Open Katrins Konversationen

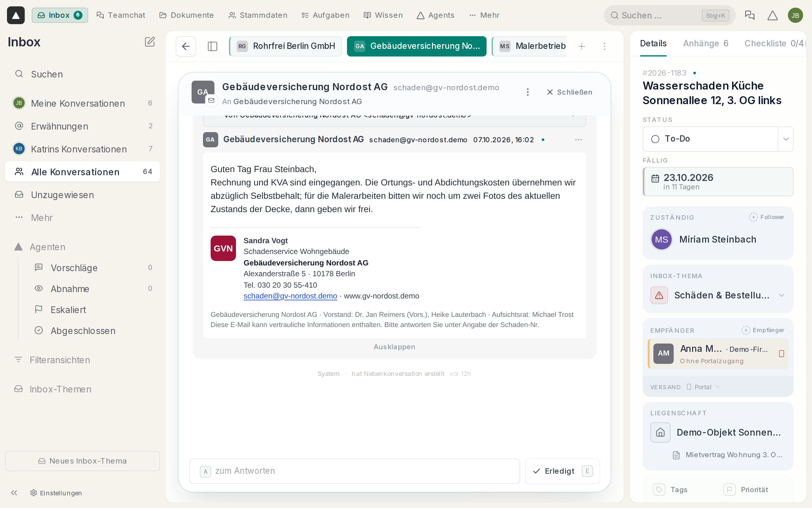tap(82, 149)
